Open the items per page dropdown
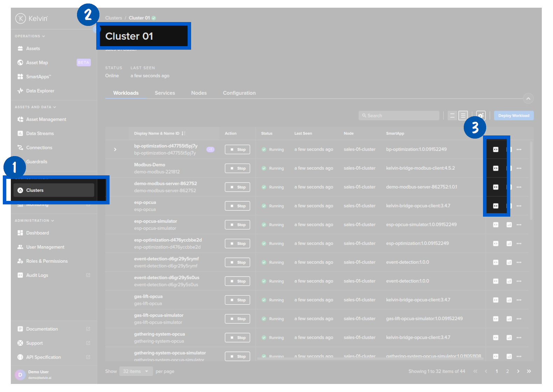 136,371
